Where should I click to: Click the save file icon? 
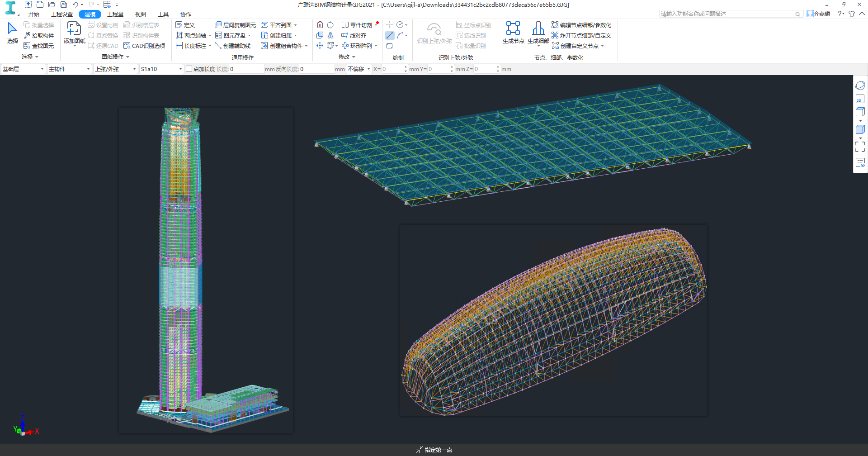click(63, 5)
